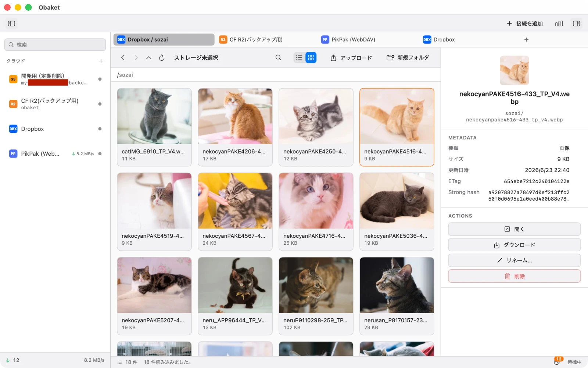Click the /sozai path breadcrumb
Screen dimensions: 588x368
[125, 75]
